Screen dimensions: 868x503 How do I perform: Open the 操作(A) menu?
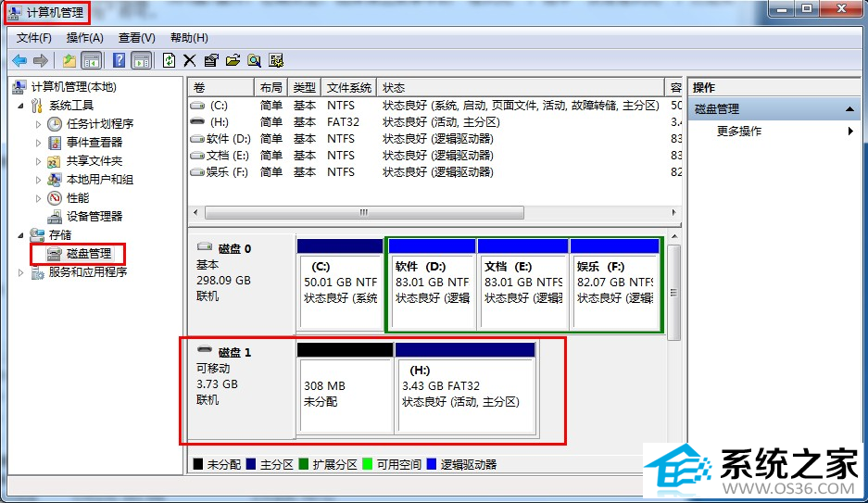click(84, 38)
